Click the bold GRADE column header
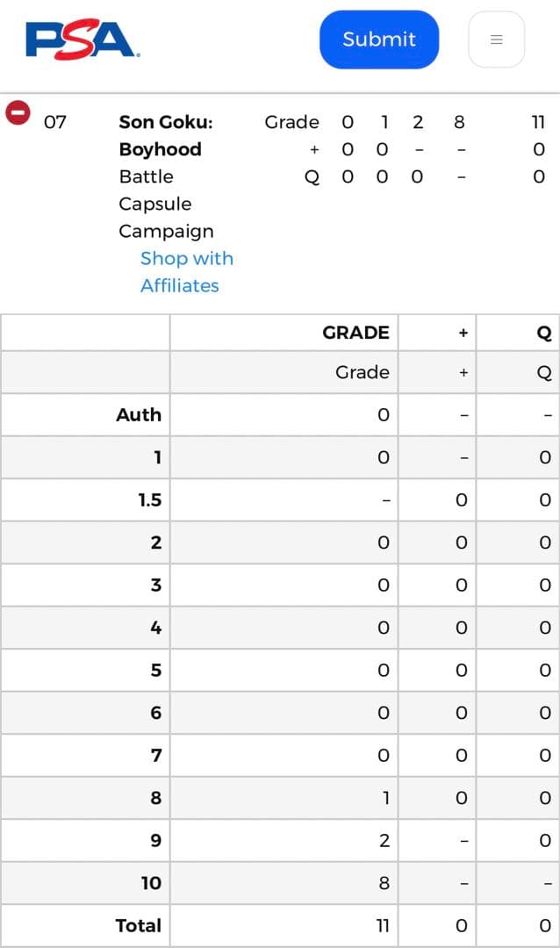This screenshot has height=948, width=560. tap(355, 333)
